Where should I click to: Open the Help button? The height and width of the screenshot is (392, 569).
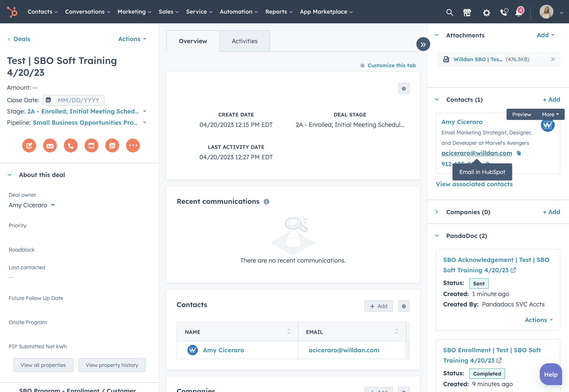[551, 374]
